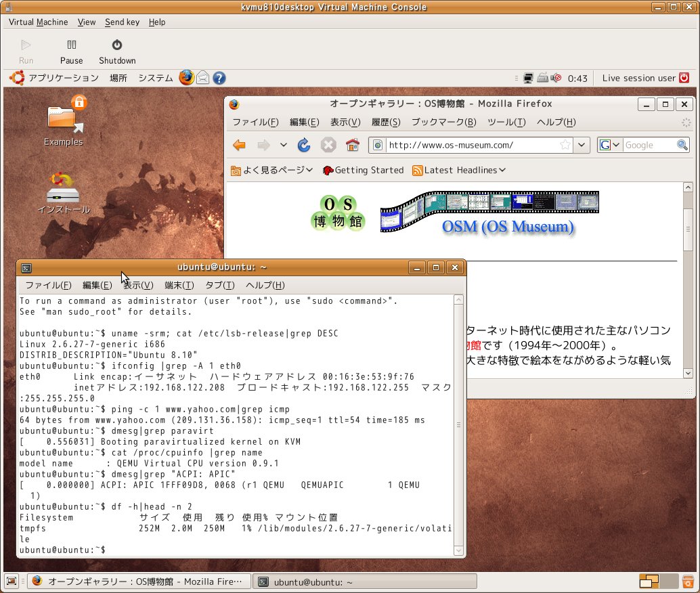Open the mail launcher in top panel

(x=202, y=78)
